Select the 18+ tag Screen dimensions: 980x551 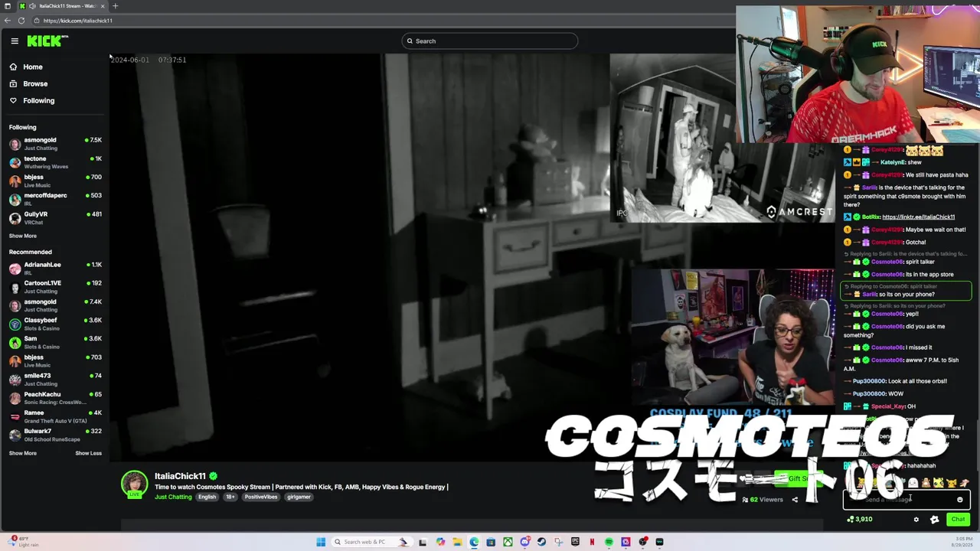(x=230, y=497)
